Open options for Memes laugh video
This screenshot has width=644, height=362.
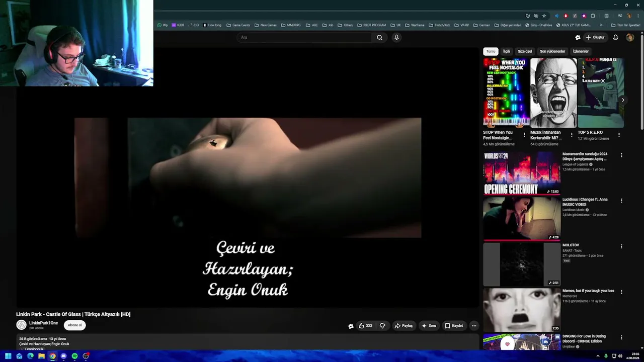point(621,292)
